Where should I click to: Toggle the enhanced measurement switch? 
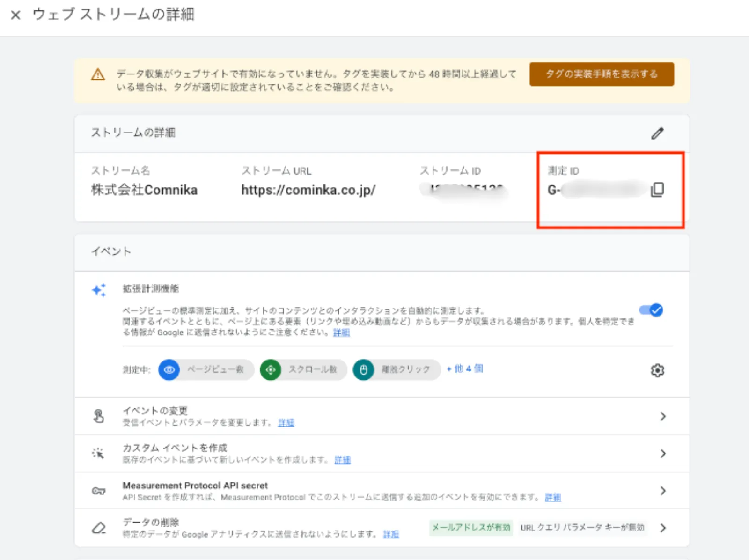[651, 310]
